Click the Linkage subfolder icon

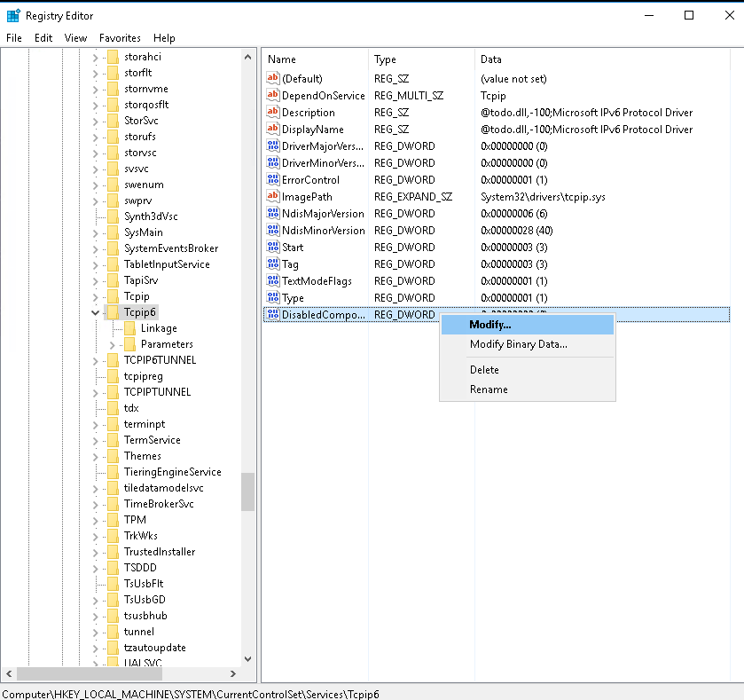click(x=129, y=328)
